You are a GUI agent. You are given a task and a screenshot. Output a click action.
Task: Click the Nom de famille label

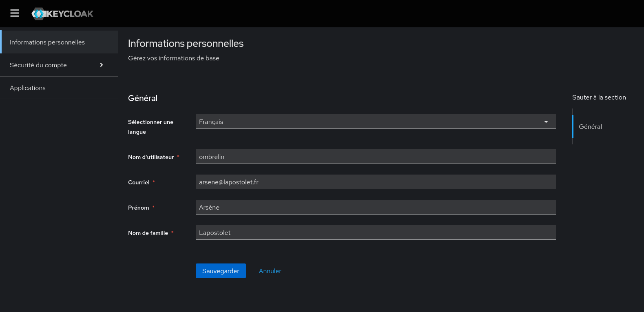(x=148, y=233)
